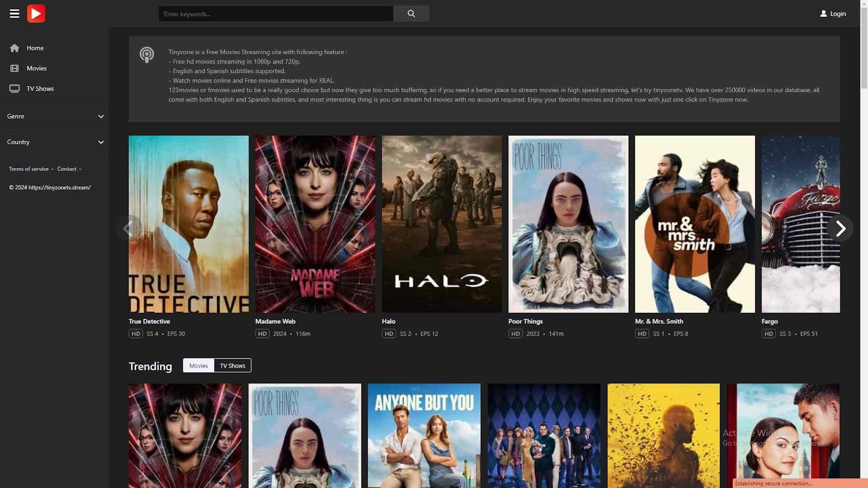Screen dimensions: 868x488
Task: Click the Home house icon
Action: [15, 48]
